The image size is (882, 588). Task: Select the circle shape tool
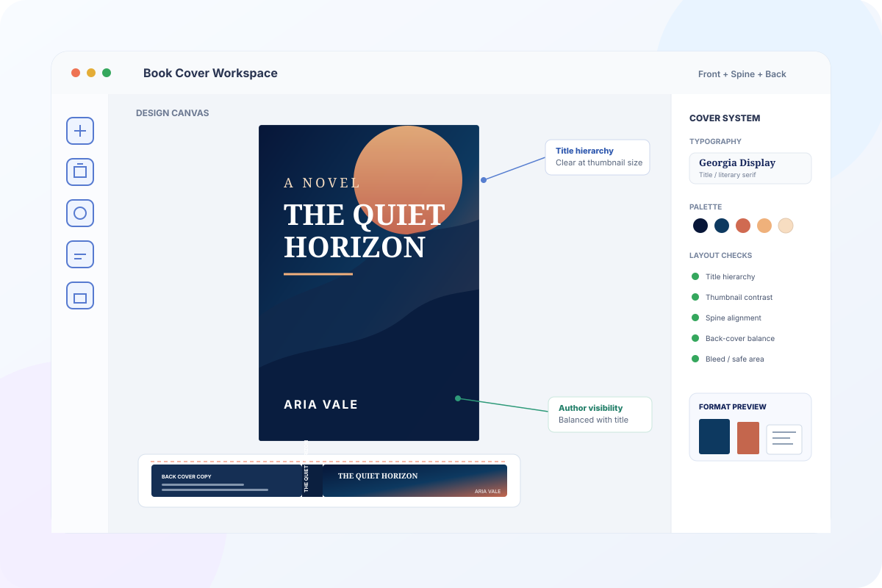pos(80,213)
